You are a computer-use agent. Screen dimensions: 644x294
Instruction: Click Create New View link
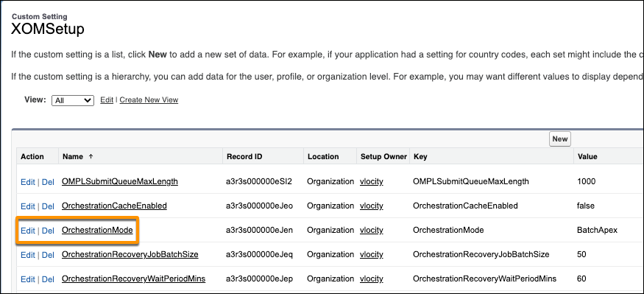[x=149, y=100]
